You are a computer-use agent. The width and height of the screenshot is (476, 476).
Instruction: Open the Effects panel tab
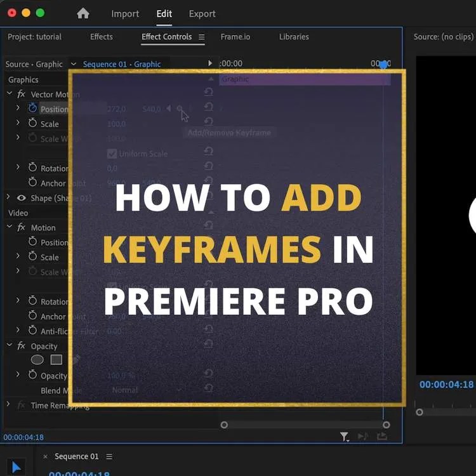(x=102, y=37)
